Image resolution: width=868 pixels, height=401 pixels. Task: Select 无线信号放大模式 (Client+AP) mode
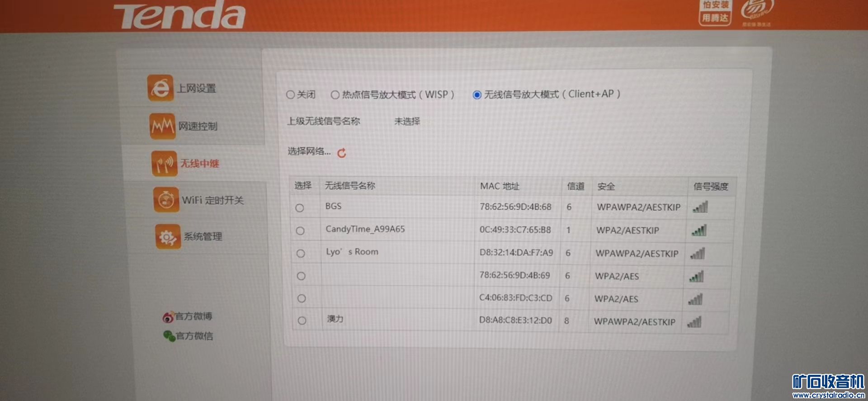click(x=477, y=95)
